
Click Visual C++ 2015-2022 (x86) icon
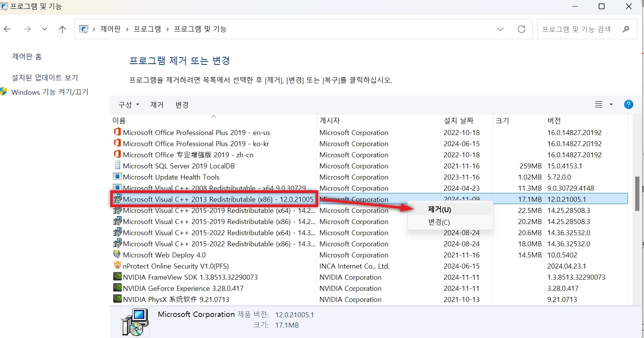point(117,243)
